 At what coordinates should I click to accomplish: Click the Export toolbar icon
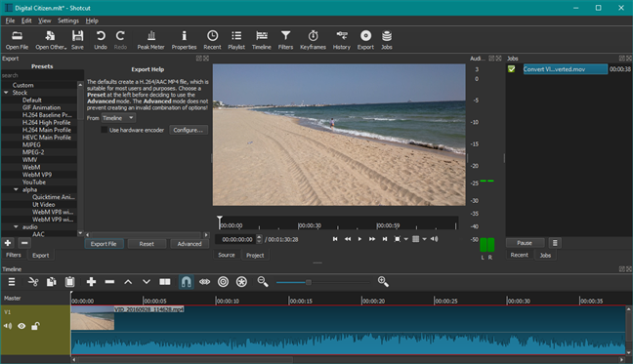[365, 40]
